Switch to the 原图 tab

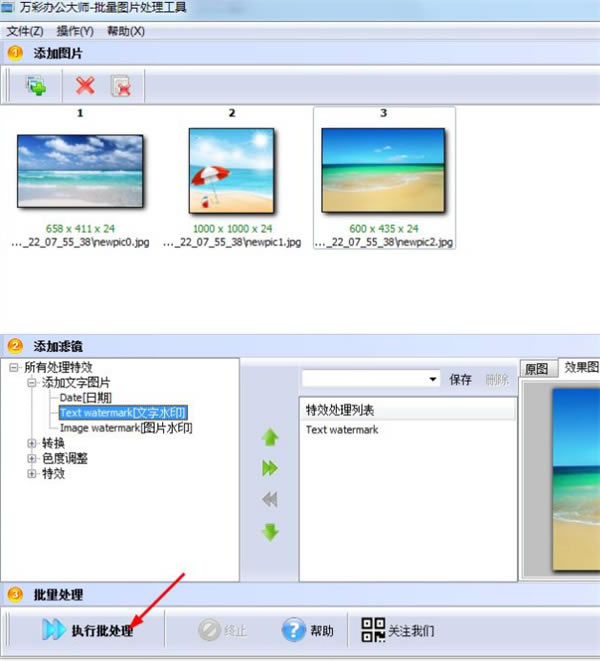click(x=537, y=368)
